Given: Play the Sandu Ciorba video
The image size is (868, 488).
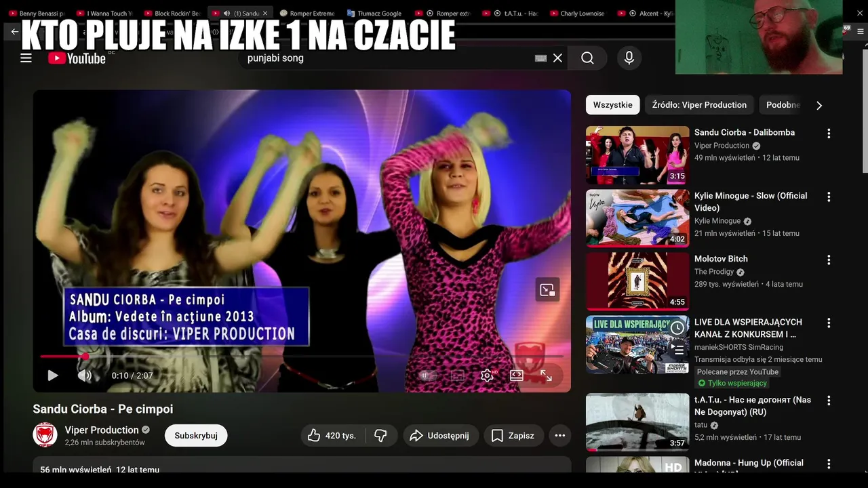Looking at the screenshot, I should click(x=52, y=375).
